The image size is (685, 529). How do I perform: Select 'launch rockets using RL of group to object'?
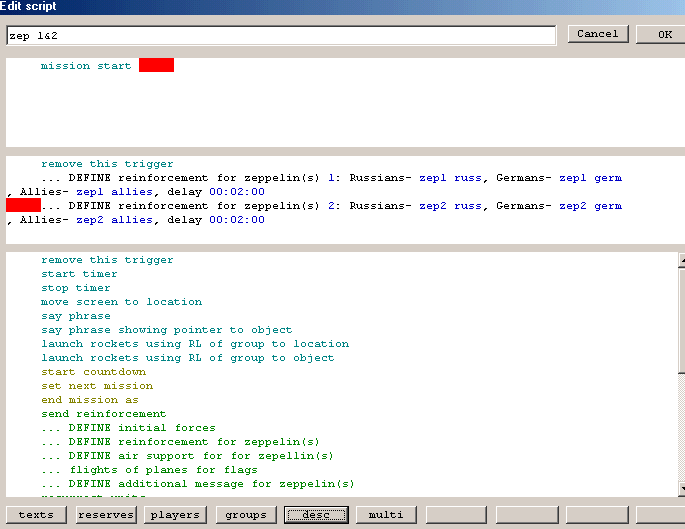188,358
